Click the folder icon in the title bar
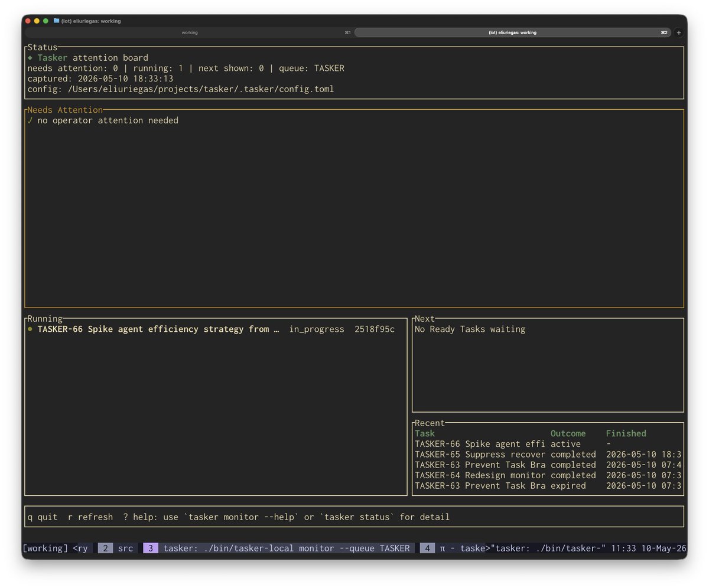 pos(56,21)
